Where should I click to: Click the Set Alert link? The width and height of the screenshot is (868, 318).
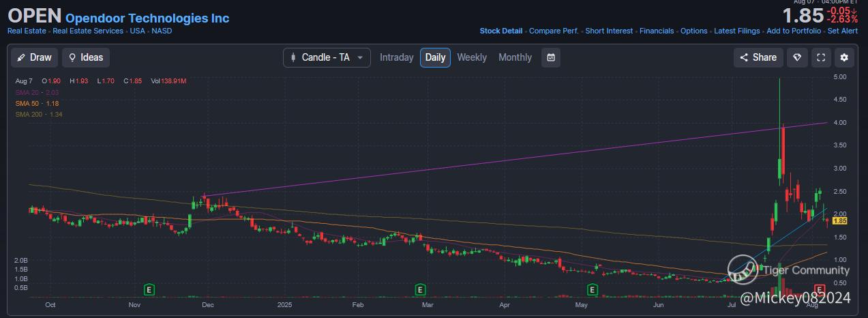(x=842, y=31)
